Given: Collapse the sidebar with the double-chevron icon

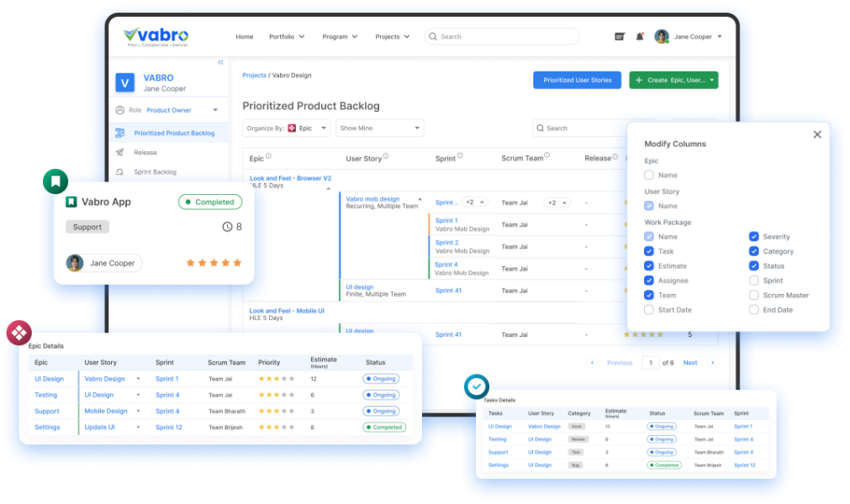Looking at the screenshot, I should pyautogui.click(x=220, y=61).
